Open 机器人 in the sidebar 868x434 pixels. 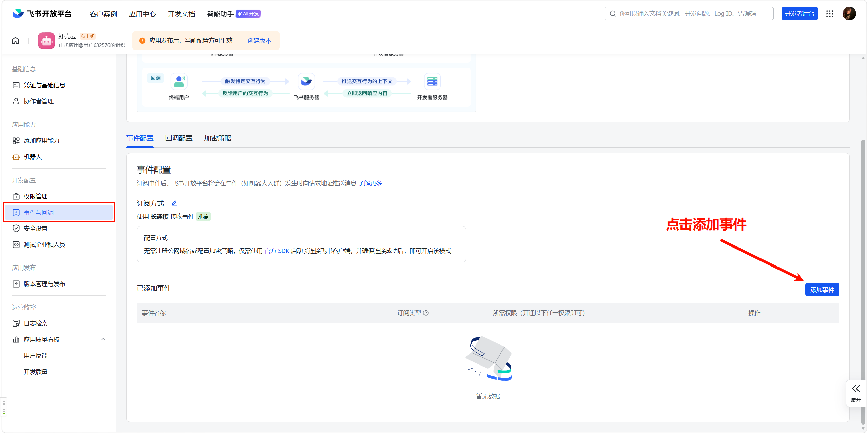coord(33,157)
